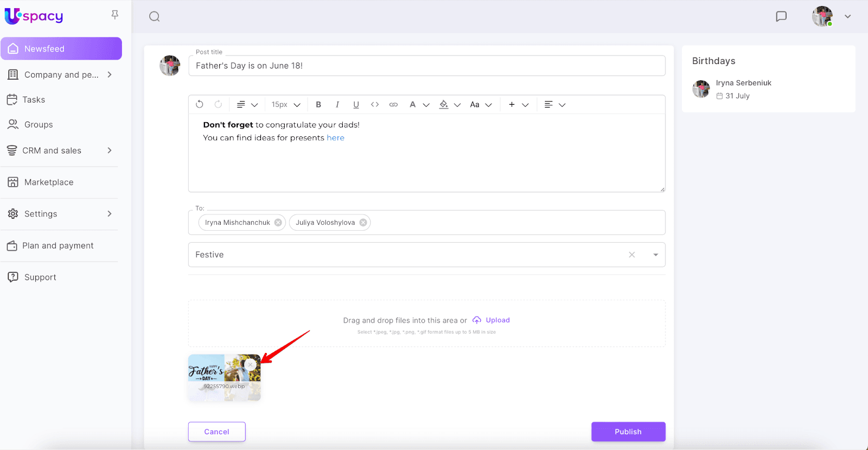868x450 pixels.
Task: Click the Post title input field
Action: 426,66
